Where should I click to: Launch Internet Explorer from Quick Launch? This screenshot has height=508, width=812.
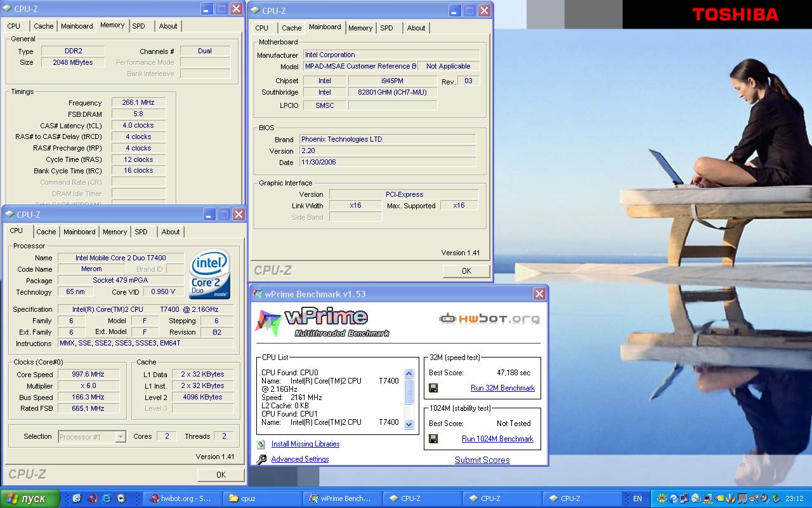pos(107,498)
